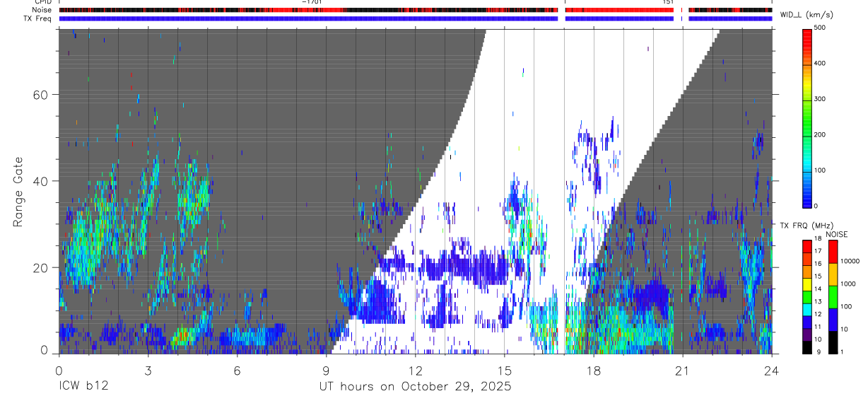Click x-axis tick label '24'
Image resolution: width=868 pixels, height=401 pixels.
coord(772,370)
